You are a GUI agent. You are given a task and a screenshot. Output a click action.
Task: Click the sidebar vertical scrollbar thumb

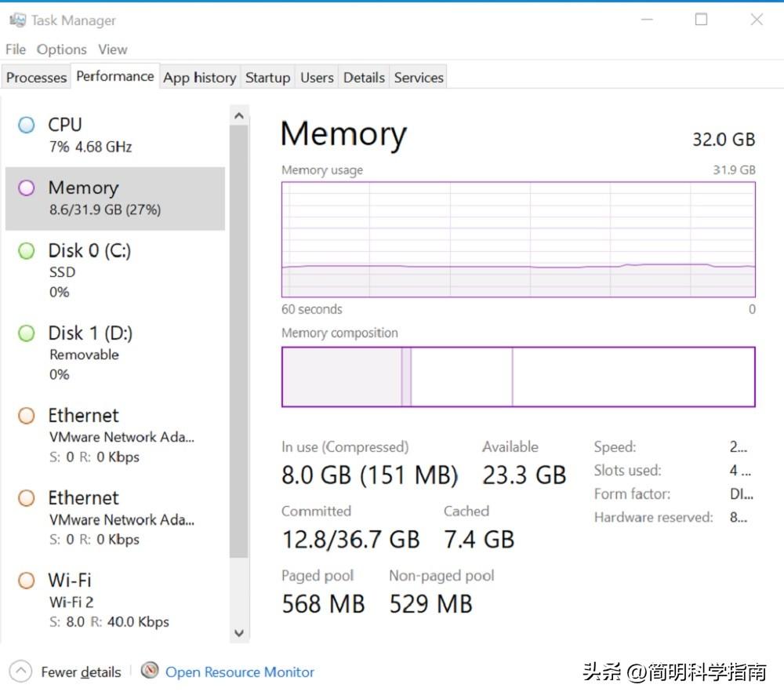coord(239,341)
